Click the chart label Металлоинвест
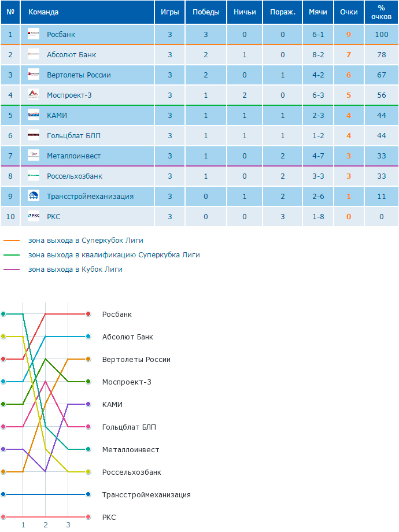 click(x=131, y=450)
